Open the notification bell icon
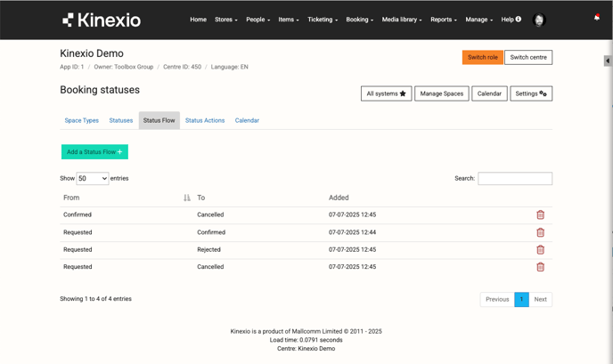Screen dimensions: 613x364 597,18
